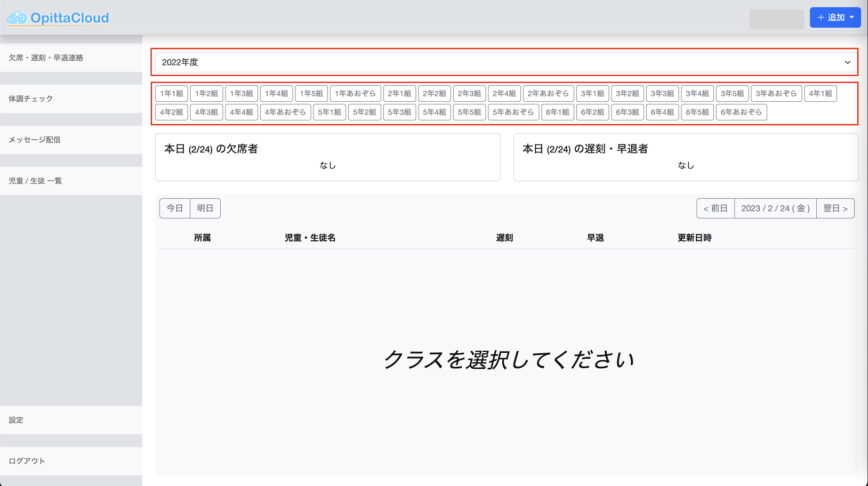
Task: Go to メッセージ配信 page
Action: 71,140
